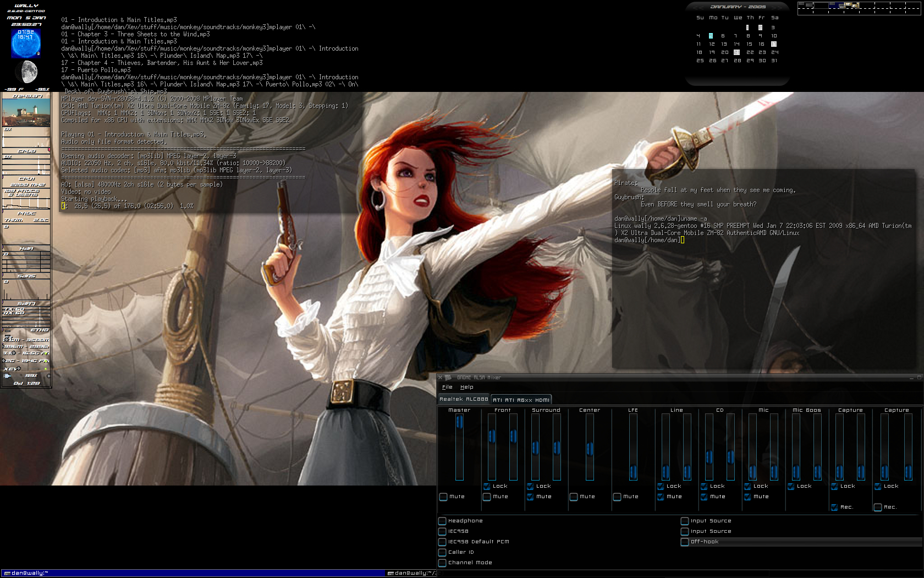Uncheck Mute under the Surround channel
The width and height of the screenshot is (924, 578).
(530, 497)
